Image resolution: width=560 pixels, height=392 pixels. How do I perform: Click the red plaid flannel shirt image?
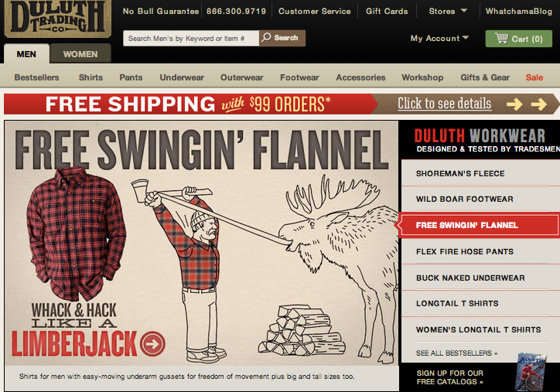coord(76,233)
